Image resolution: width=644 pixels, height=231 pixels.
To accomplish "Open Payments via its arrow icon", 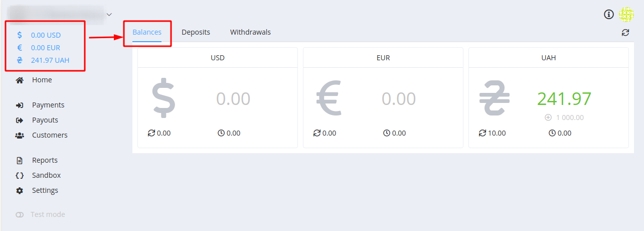I will (20, 105).
